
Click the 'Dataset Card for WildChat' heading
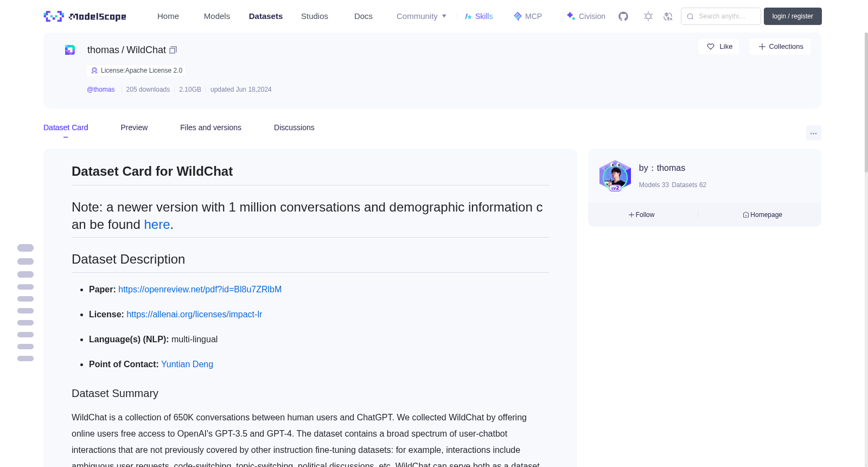(x=152, y=171)
